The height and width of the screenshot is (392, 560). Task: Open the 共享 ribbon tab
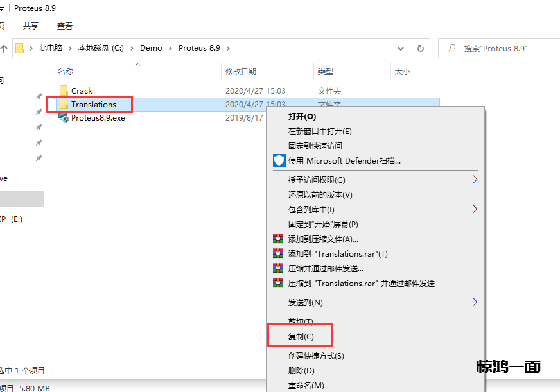pyautogui.click(x=31, y=26)
